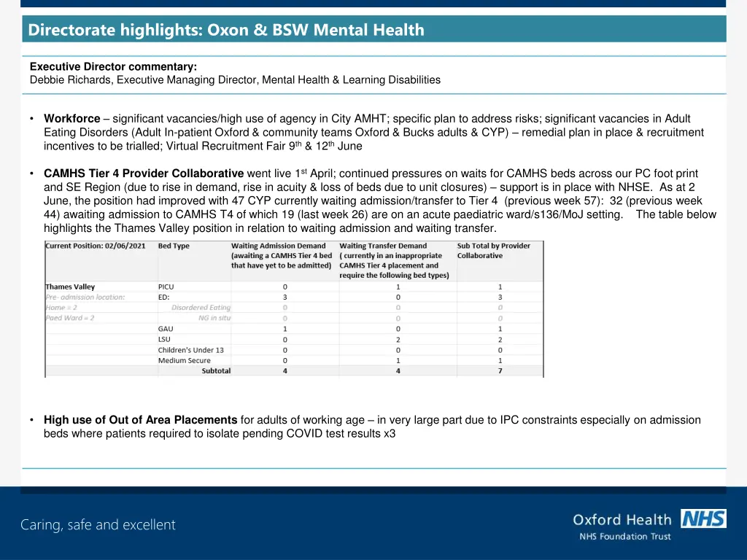Click the 'Thames Valley' table cell

pos(70,287)
